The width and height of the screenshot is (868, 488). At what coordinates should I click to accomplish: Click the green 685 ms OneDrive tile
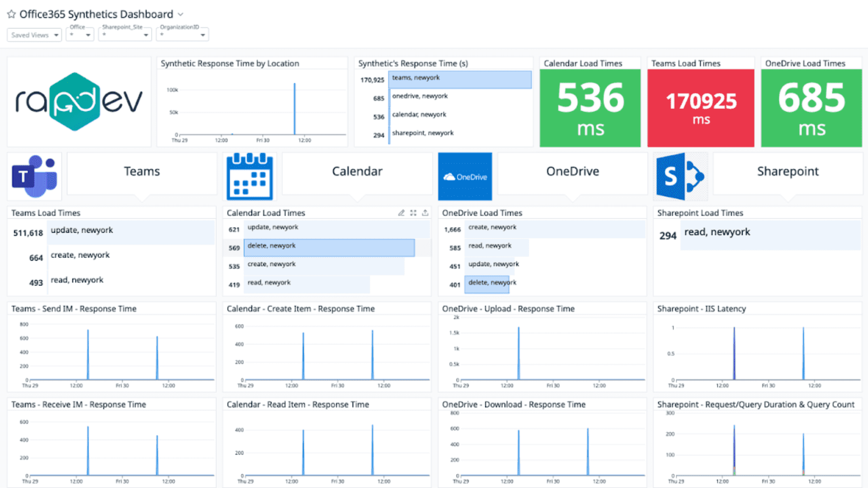[811, 108]
